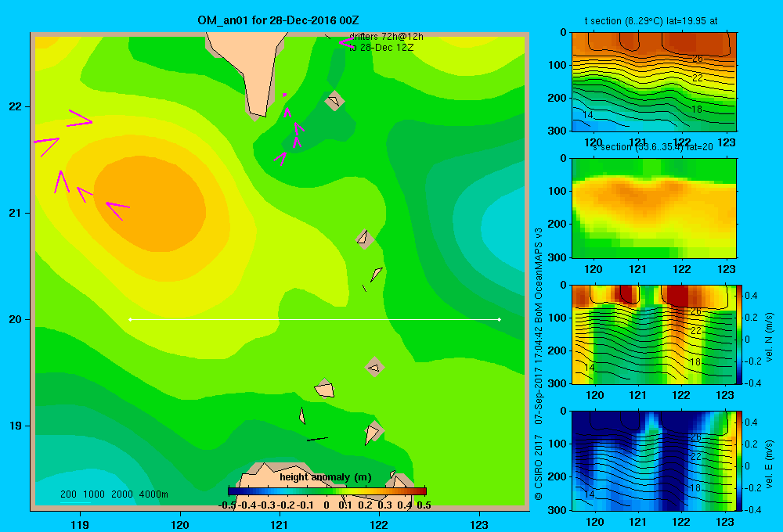This screenshot has width=783, height=532.
Task: Open the eastward velocity section panel
Action: 654,461
